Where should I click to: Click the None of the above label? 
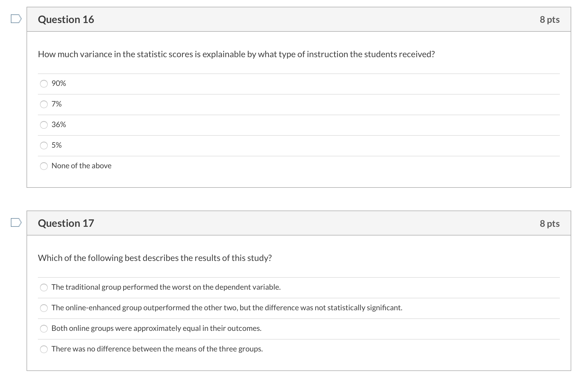pyautogui.click(x=81, y=166)
